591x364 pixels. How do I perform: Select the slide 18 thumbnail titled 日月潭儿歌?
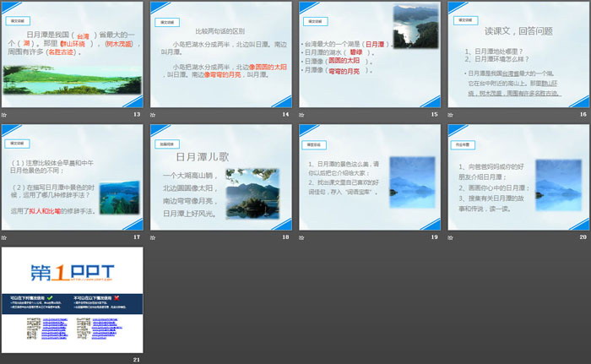(221, 177)
